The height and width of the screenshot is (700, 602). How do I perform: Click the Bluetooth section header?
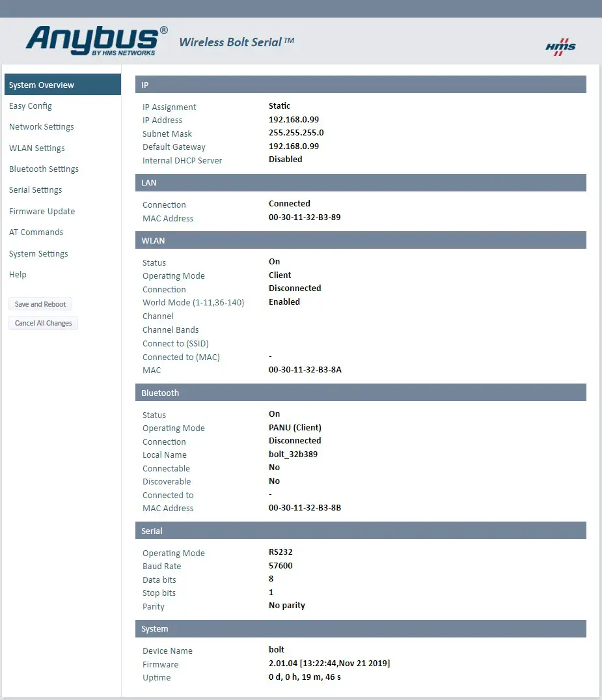coord(361,393)
